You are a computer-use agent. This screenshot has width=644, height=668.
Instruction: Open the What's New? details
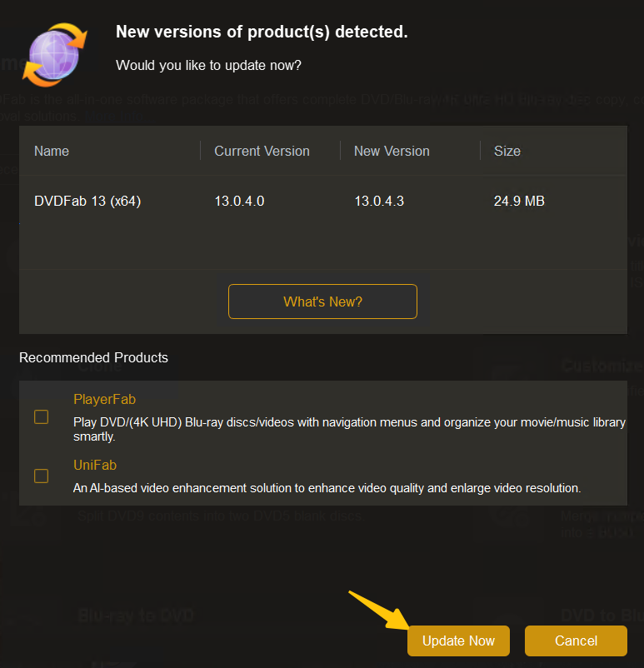coord(322,302)
